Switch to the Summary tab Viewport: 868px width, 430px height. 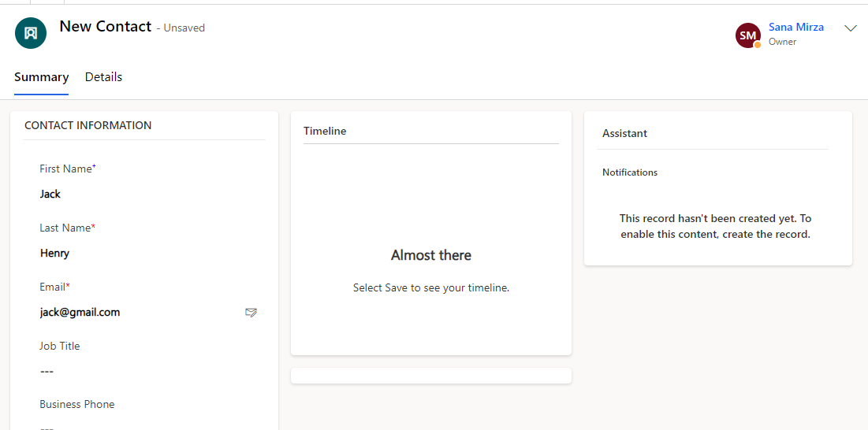click(x=41, y=77)
